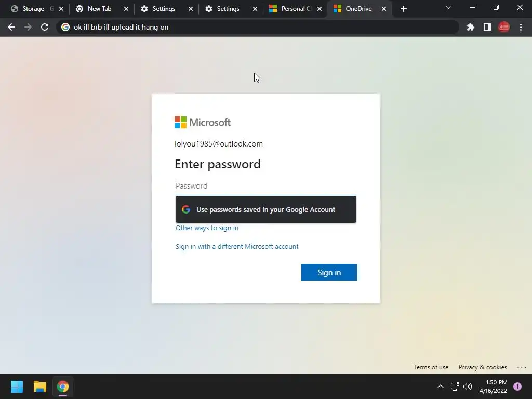Use passwords saved in your Google Account

[265, 209]
